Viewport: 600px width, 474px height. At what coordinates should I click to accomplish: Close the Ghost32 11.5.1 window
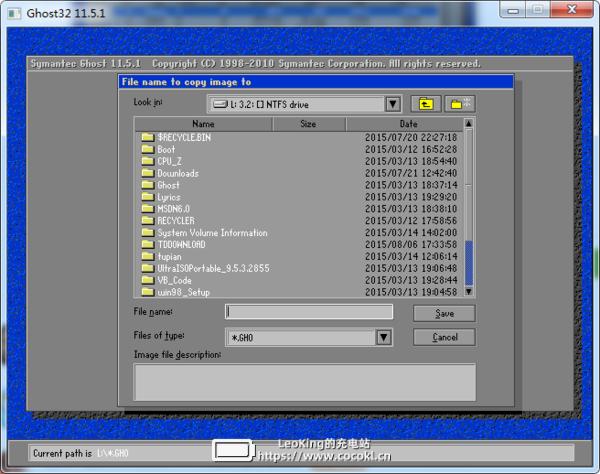tap(572, 10)
